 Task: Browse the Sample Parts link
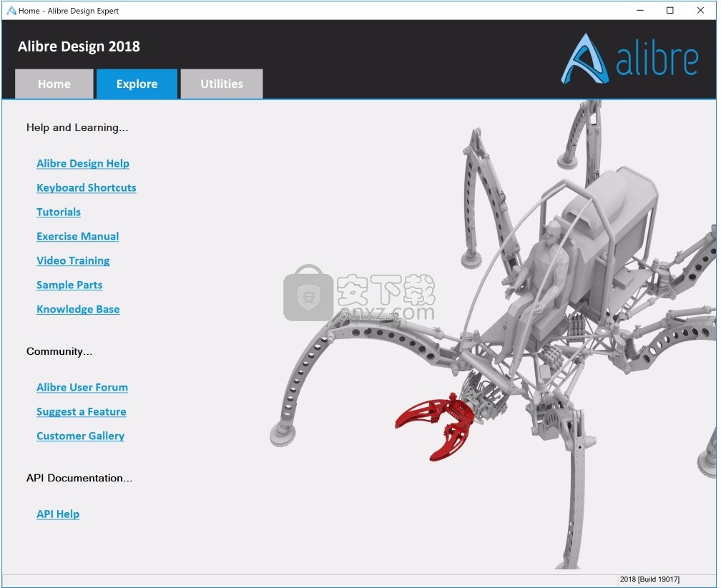69,285
